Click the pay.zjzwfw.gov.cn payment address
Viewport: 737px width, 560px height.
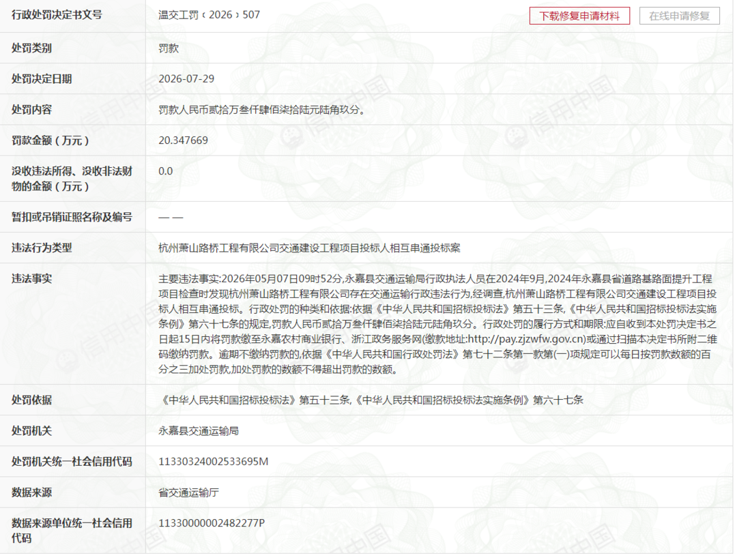click(x=526, y=339)
